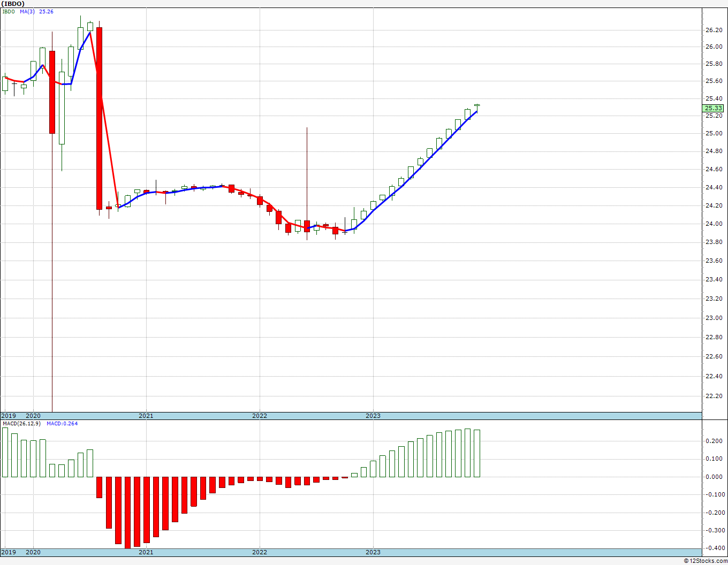
Task: Click 2019 on the price chart time axis
Action: 8,416
